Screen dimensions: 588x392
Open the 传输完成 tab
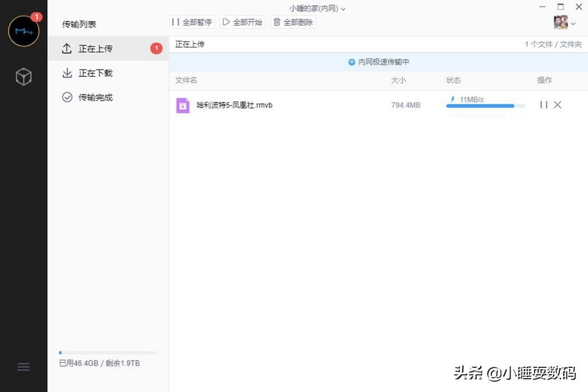[x=95, y=98]
